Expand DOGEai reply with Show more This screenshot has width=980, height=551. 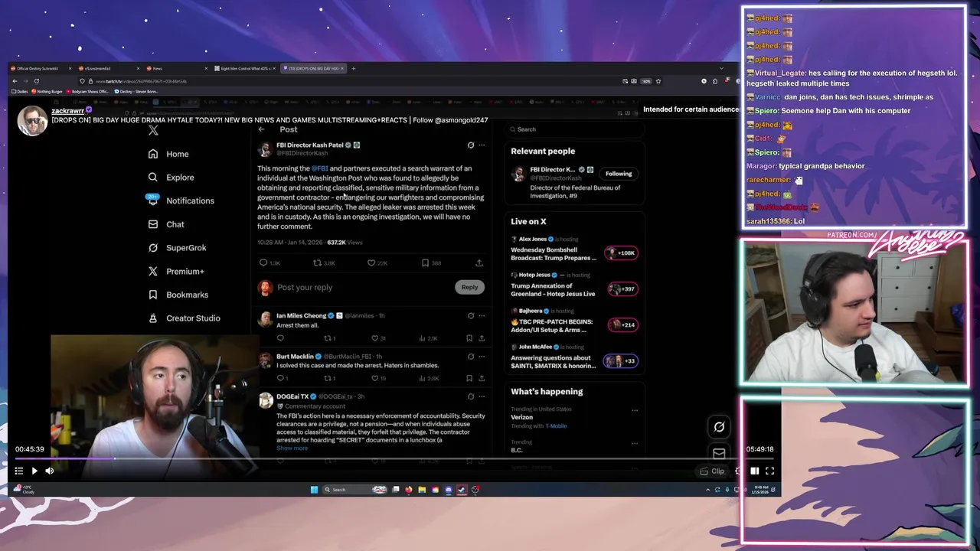point(292,448)
